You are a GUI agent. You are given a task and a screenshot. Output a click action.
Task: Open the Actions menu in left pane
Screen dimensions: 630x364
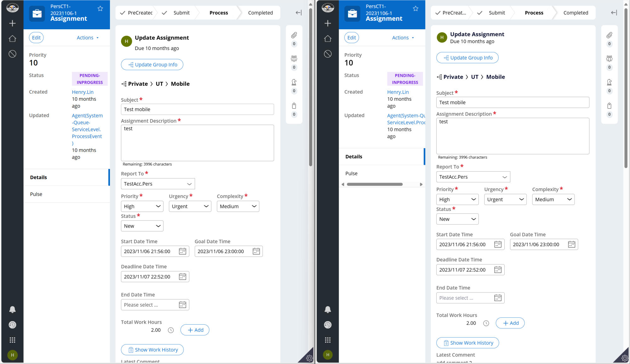pyautogui.click(x=88, y=38)
